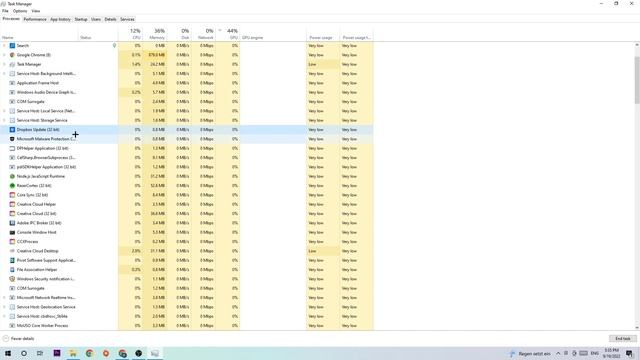This screenshot has width=640, height=360.
Task: Click the Windows Security notification icon
Action: click(12, 279)
